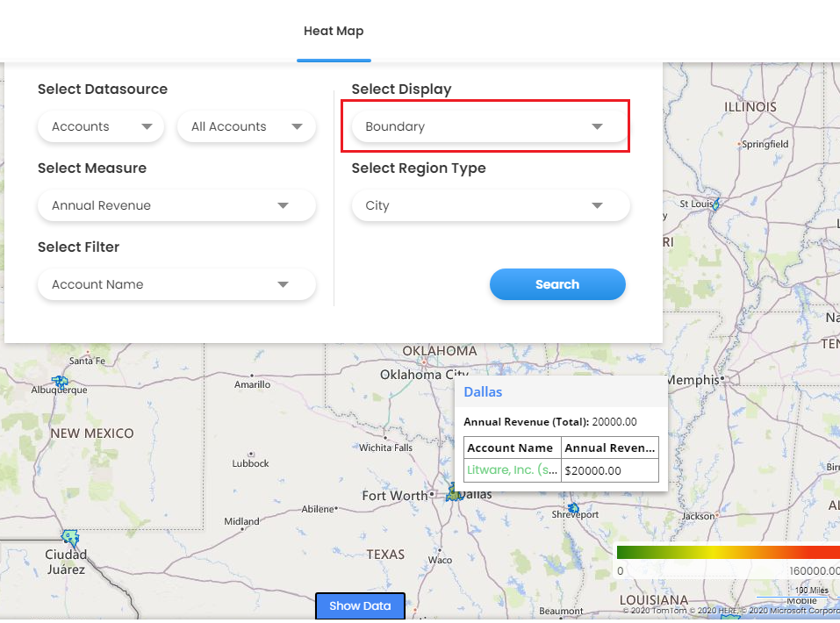840x623 pixels.
Task: Open the Litware, Inc. account link
Action: [513, 470]
